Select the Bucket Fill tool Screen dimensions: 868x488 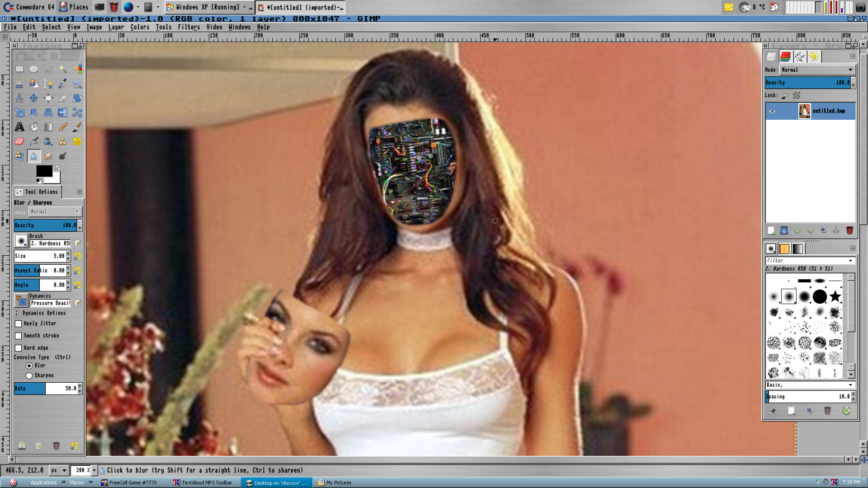pyautogui.click(x=34, y=127)
